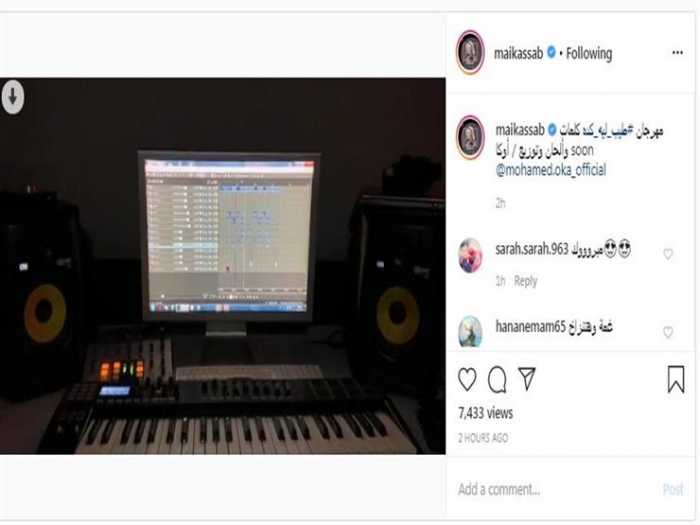Screen dimensions: 700x525
Task: Open maikassab profile picture in header
Action: tap(470, 52)
